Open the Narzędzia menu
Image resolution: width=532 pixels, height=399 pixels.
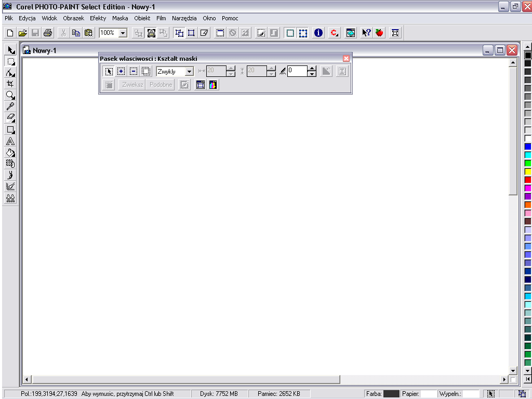click(184, 18)
